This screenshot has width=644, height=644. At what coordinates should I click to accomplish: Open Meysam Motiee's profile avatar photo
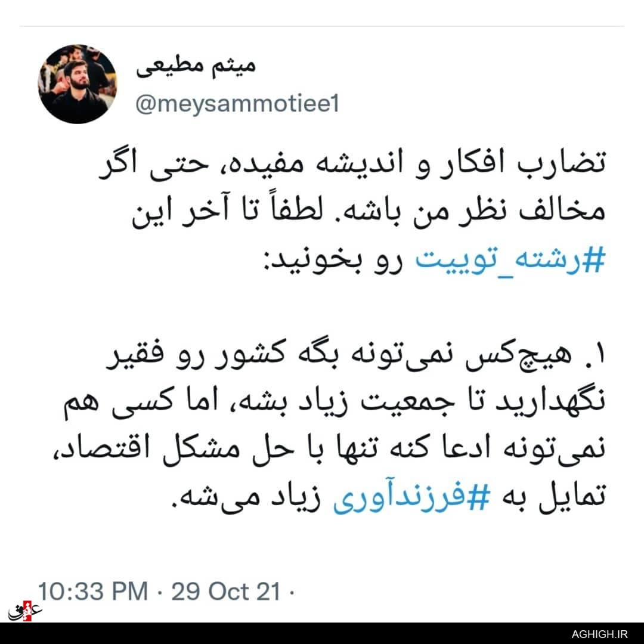tap(78, 84)
